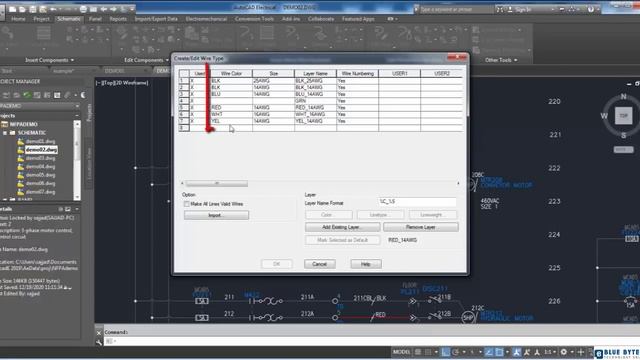Screen dimensions: 640x360
Task: Toggle ortho mode icon on status bar
Action: pos(445,352)
